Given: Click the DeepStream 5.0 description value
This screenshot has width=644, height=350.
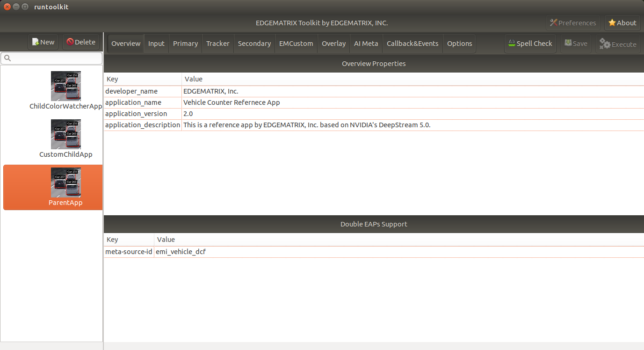Looking at the screenshot, I should pyautogui.click(x=307, y=125).
